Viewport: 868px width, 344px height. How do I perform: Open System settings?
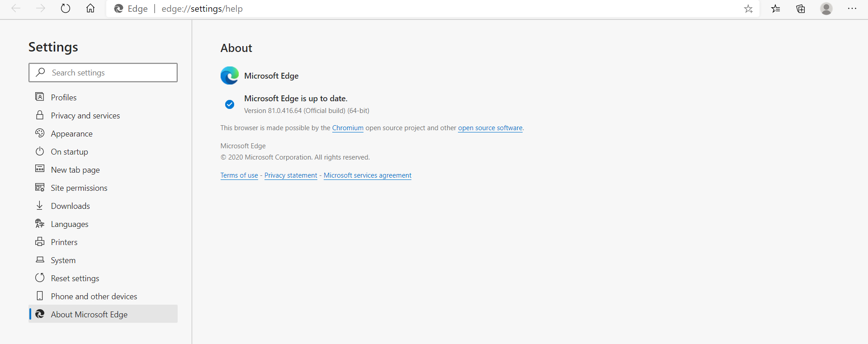103,260
